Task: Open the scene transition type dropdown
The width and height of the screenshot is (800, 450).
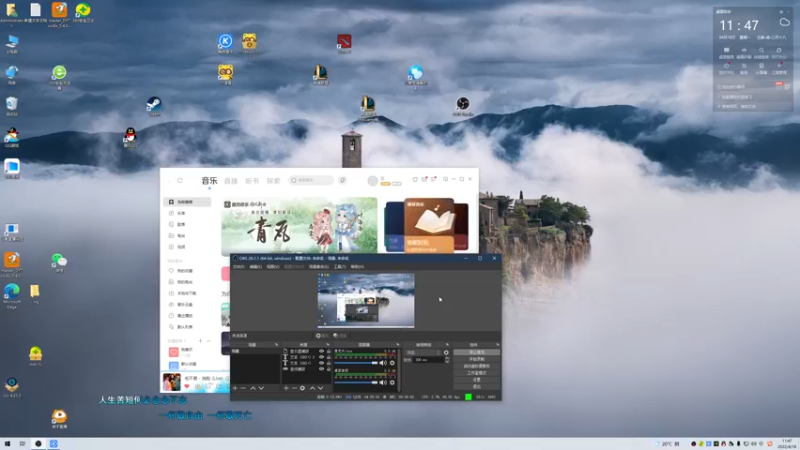Action: (x=423, y=353)
